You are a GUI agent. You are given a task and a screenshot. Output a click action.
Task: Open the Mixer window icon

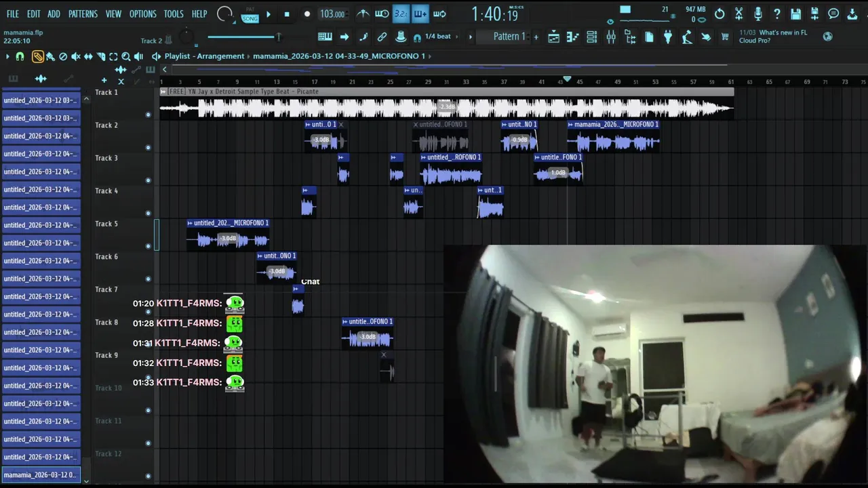pyautogui.click(x=611, y=37)
